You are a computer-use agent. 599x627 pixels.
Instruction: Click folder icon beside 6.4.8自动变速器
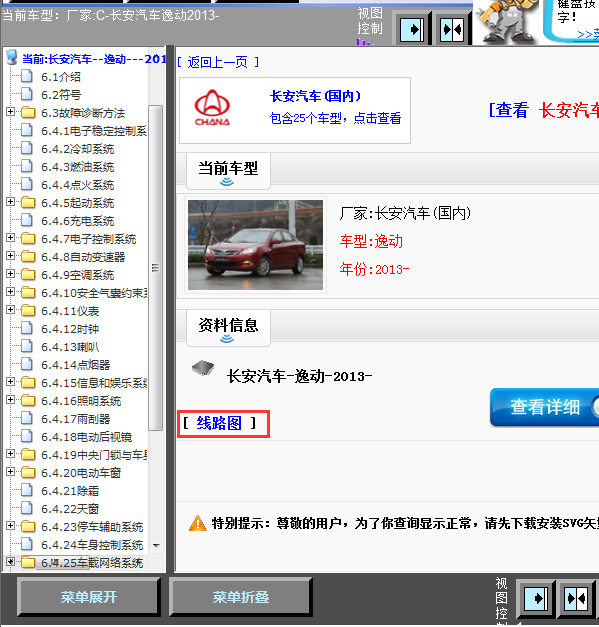click(x=28, y=256)
